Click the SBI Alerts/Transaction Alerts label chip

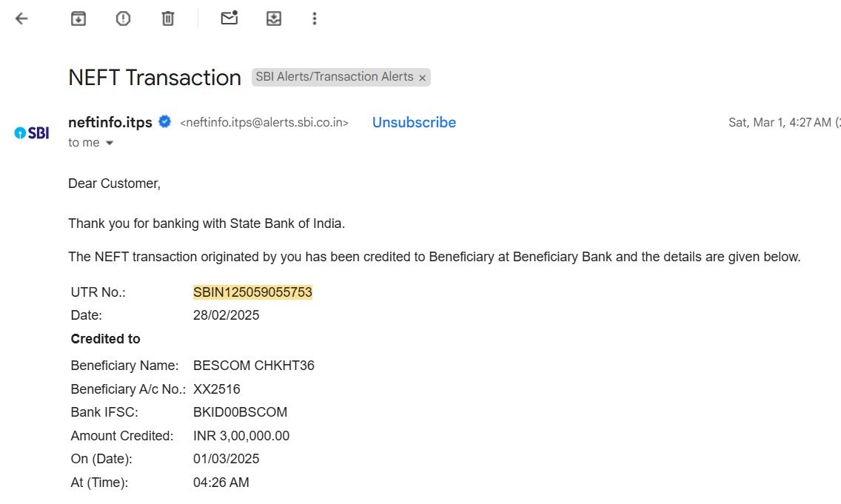[x=334, y=77]
